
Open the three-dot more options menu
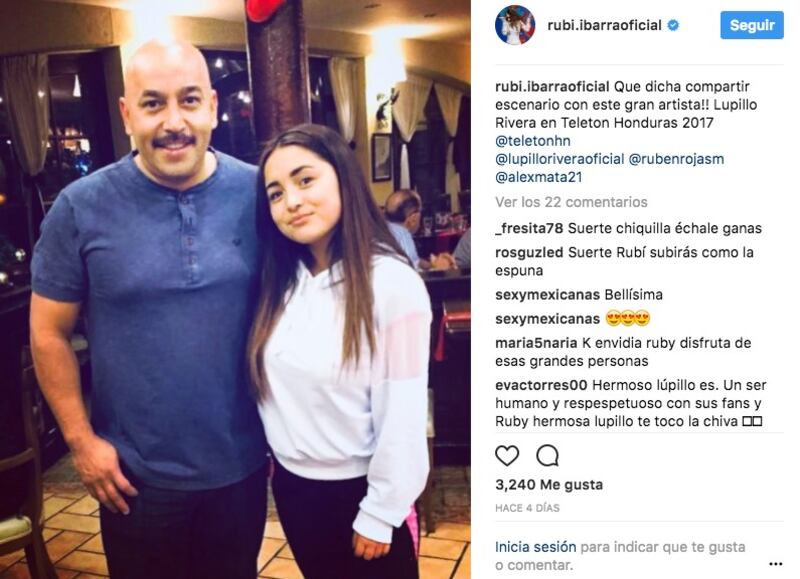click(776, 564)
